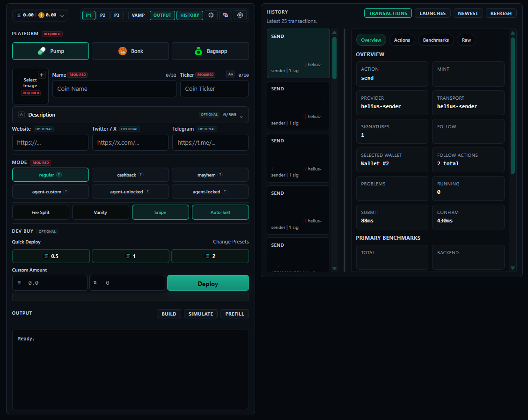
Task: Click the history list scroll-down arrow
Action: coord(334,268)
